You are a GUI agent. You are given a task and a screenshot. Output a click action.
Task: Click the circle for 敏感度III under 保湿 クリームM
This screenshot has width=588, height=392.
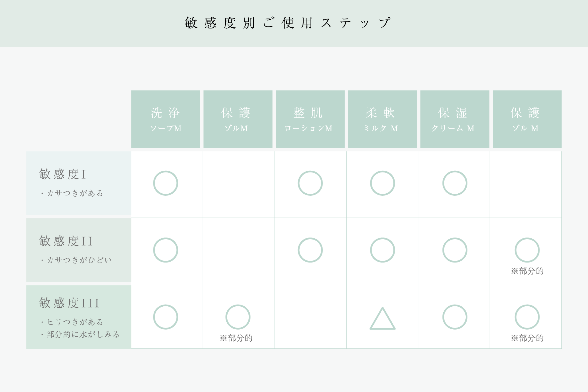pyautogui.click(x=455, y=317)
